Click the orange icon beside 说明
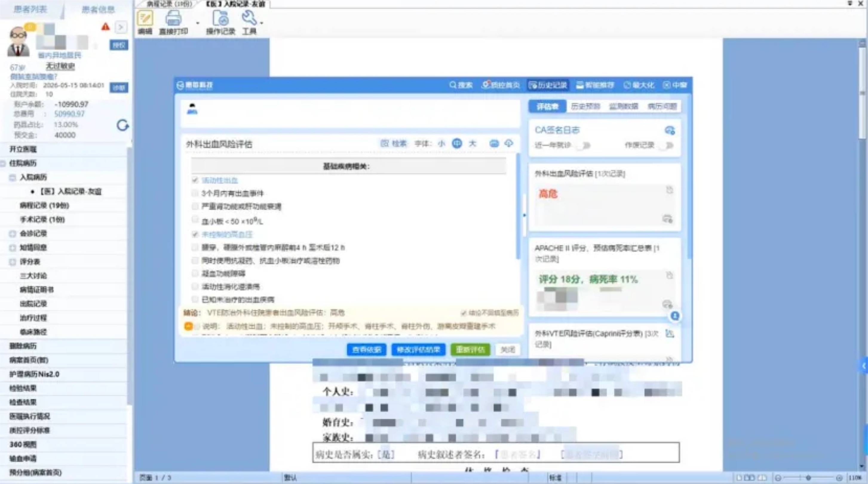Image resolution: width=868 pixels, height=484 pixels. (x=188, y=326)
